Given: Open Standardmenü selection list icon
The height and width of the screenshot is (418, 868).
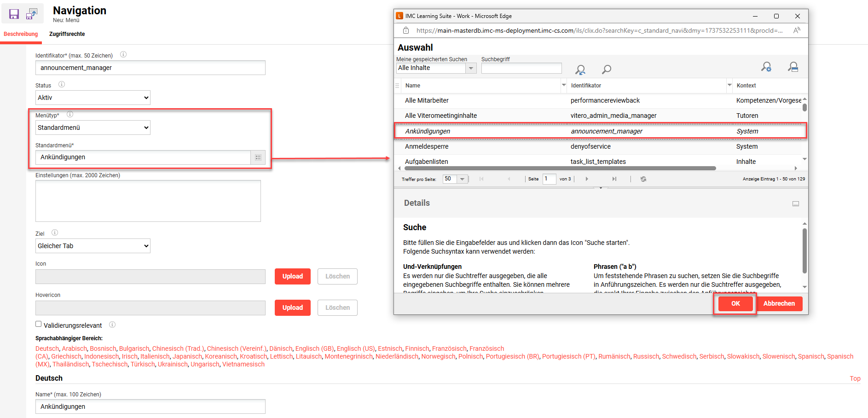Looking at the screenshot, I should click(x=258, y=157).
